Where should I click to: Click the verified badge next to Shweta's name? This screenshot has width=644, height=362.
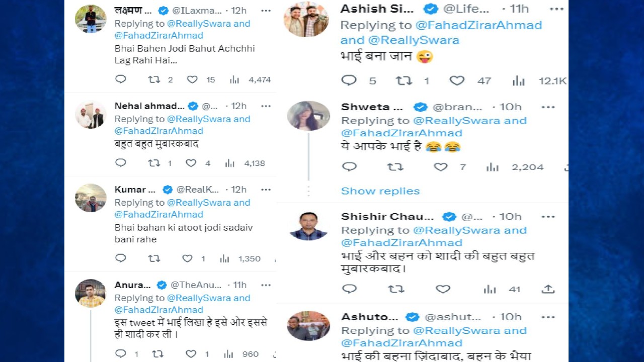click(x=421, y=107)
